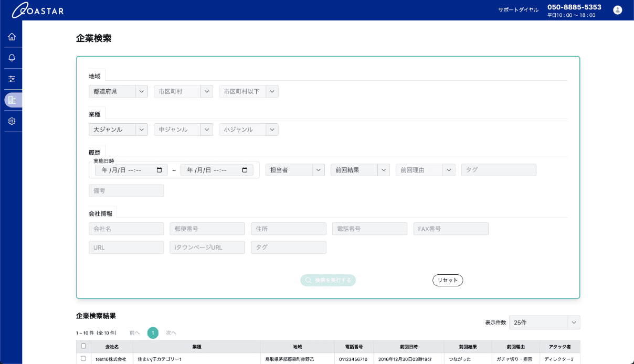Click the リセット button

click(x=448, y=280)
